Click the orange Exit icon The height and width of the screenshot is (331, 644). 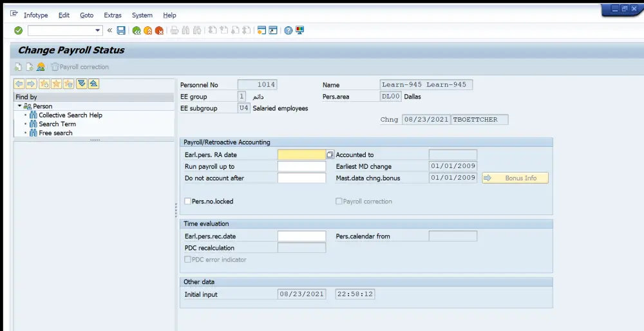pyautogui.click(x=148, y=30)
